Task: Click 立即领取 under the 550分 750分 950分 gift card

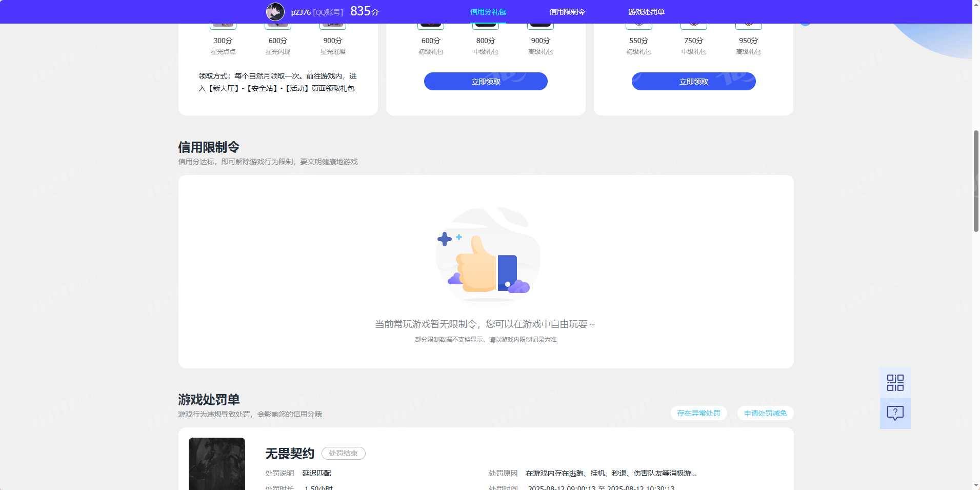Action: tap(693, 82)
